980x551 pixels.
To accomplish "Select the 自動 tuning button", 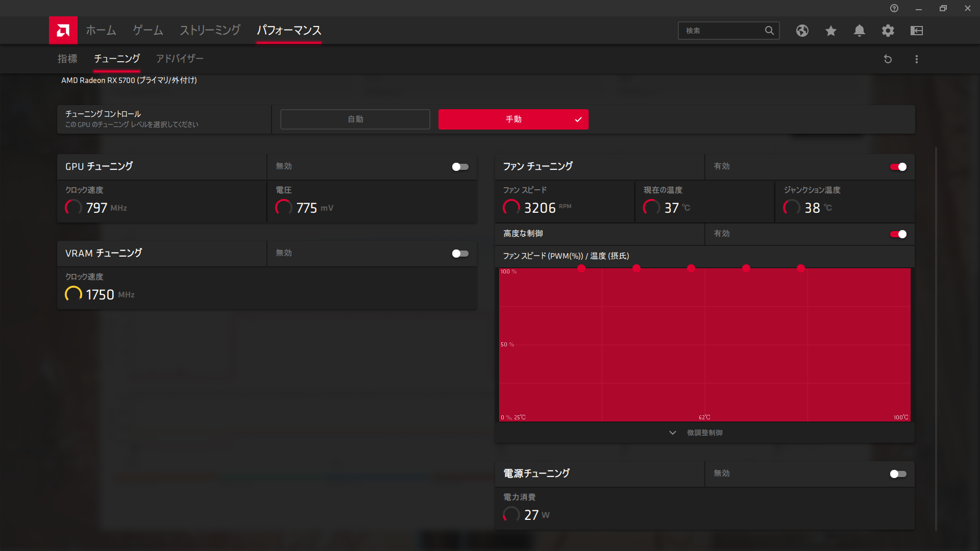I will pos(355,119).
